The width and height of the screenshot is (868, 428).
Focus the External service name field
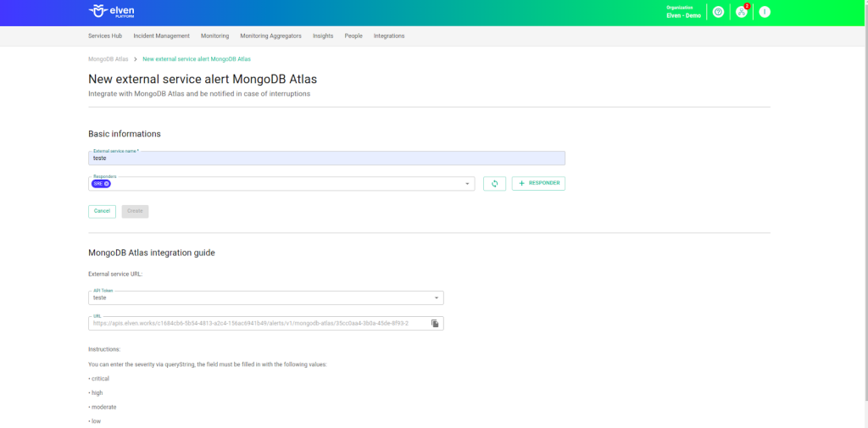click(x=326, y=158)
